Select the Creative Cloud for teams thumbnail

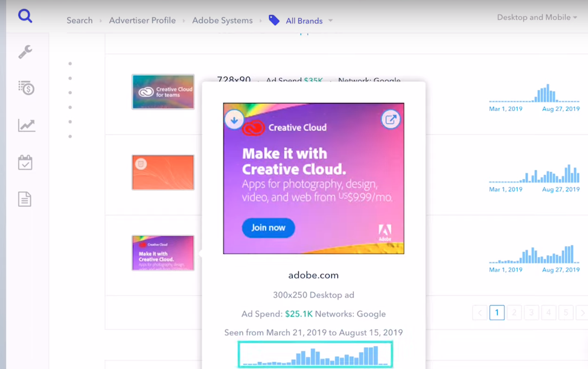(163, 92)
